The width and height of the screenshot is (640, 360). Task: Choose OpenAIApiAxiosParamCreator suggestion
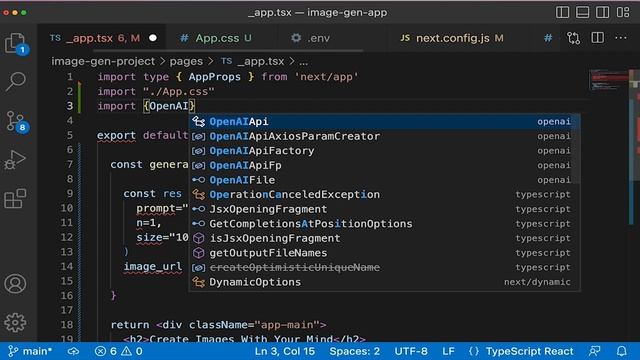click(x=384, y=136)
